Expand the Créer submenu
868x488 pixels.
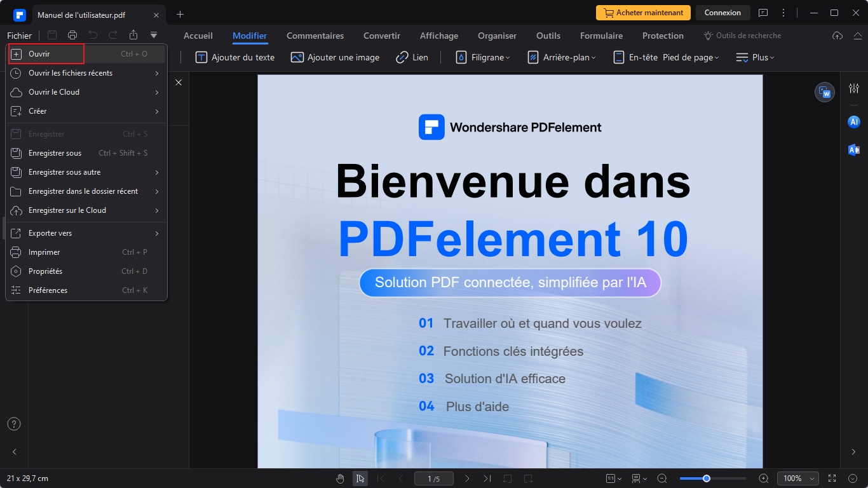tap(86, 111)
